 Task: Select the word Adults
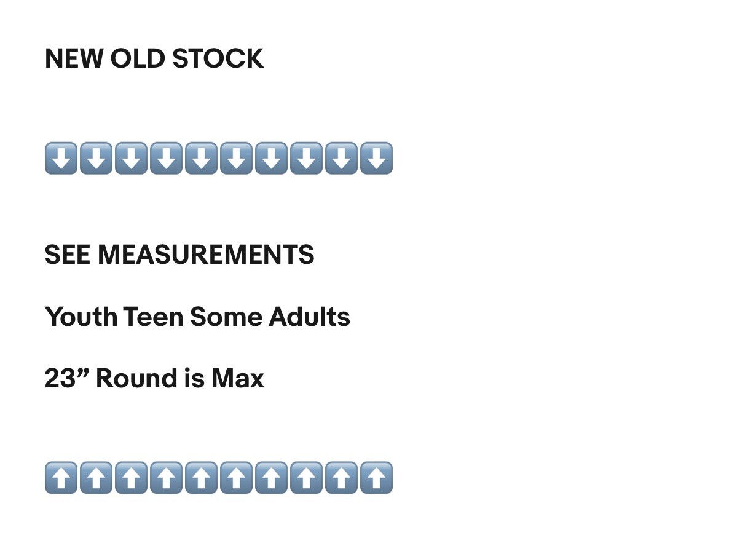(x=310, y=317)
